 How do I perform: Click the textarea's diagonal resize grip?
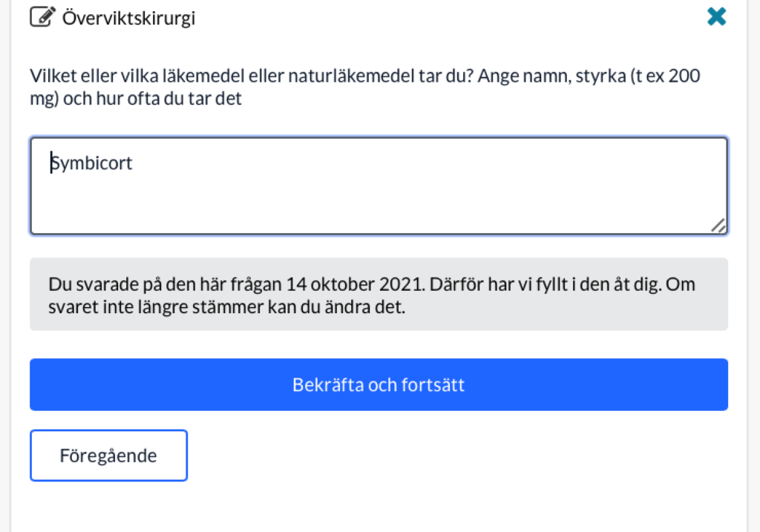click(x=718, y=226)
